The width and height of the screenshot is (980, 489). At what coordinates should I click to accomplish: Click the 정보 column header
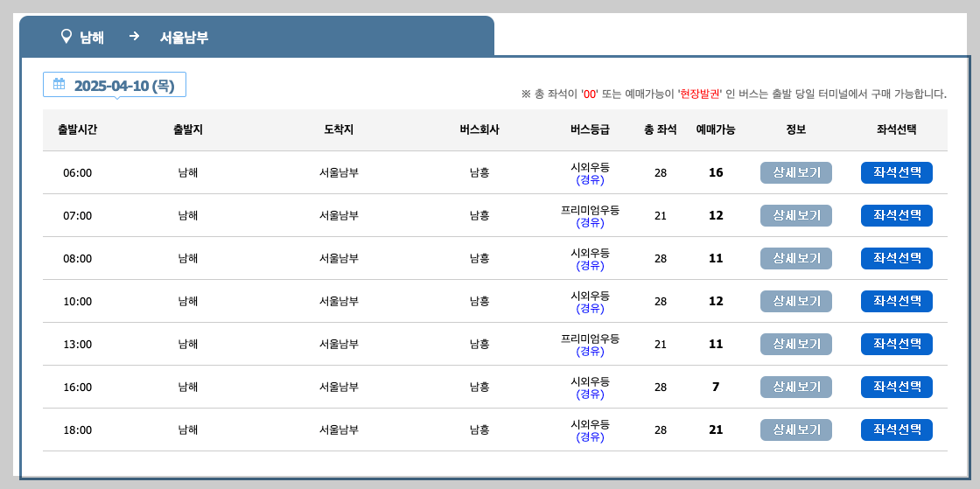coord(795,129)
